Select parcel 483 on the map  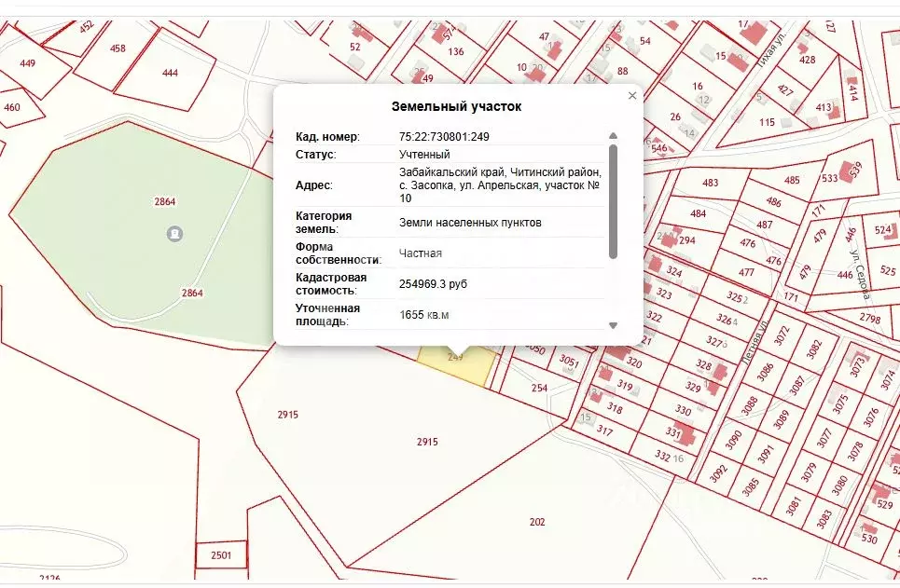(710, 184)
